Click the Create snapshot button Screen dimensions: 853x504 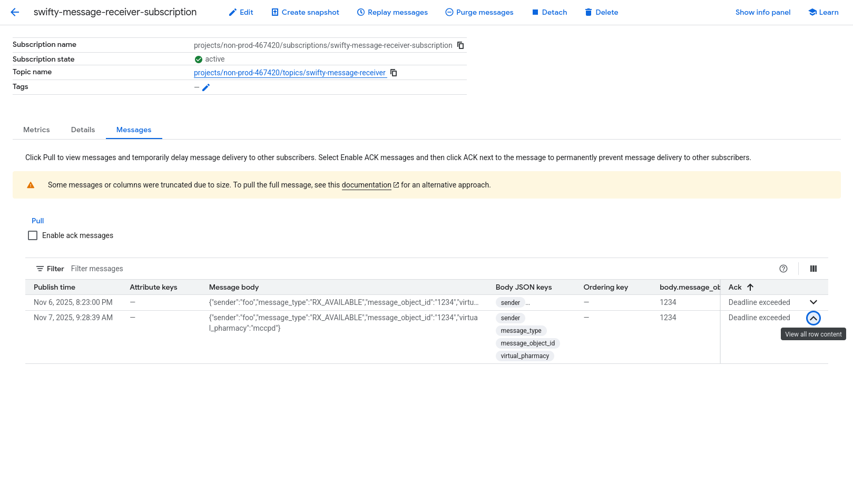click(x=305, y=12)
